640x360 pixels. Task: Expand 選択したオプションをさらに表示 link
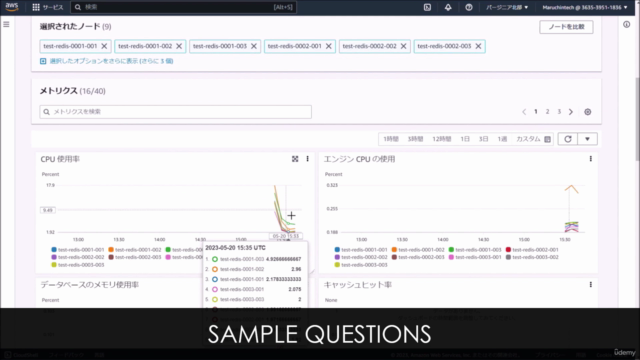point(107,61)
